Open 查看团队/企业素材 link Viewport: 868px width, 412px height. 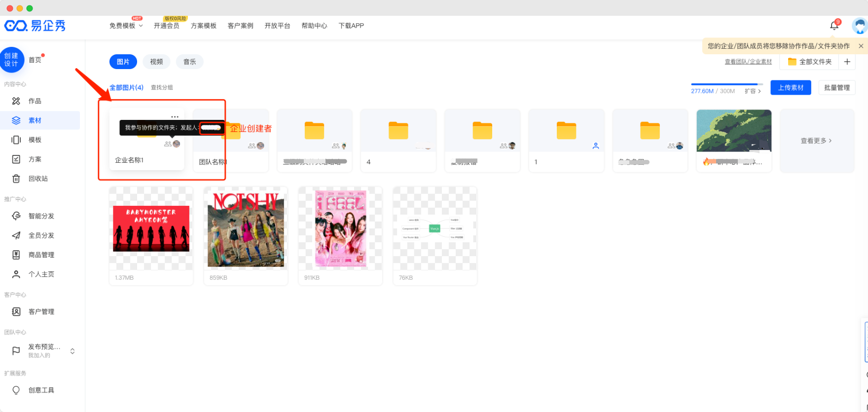(x=748, y=62)
